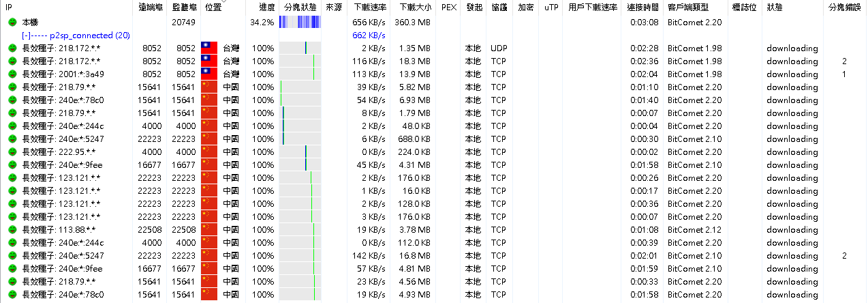Screen dimensions: 868x303
Task: Click China flag in row with 16.0 KB
Action: (x=208, y=191)
